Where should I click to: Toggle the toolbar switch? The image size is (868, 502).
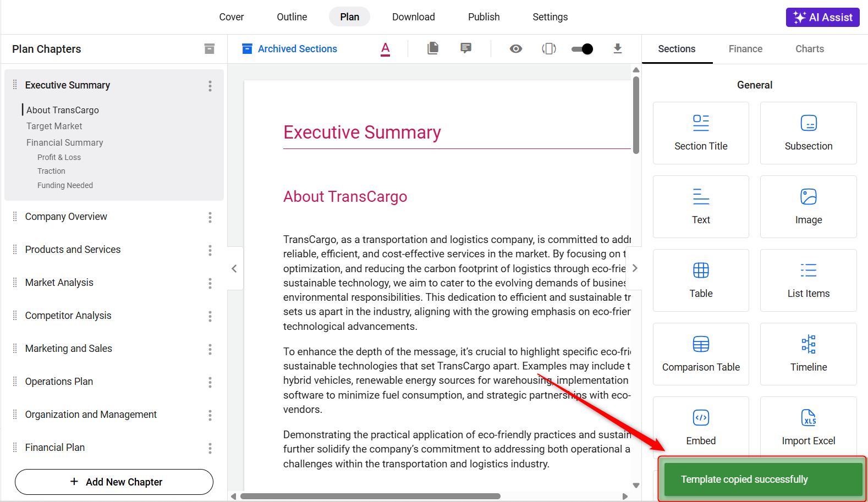tap(582, 49)
